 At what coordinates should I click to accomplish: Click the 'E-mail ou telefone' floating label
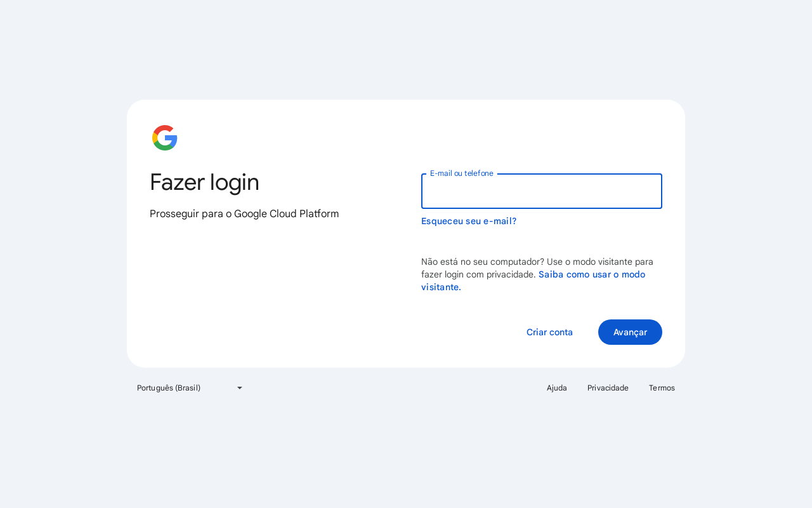461,173
